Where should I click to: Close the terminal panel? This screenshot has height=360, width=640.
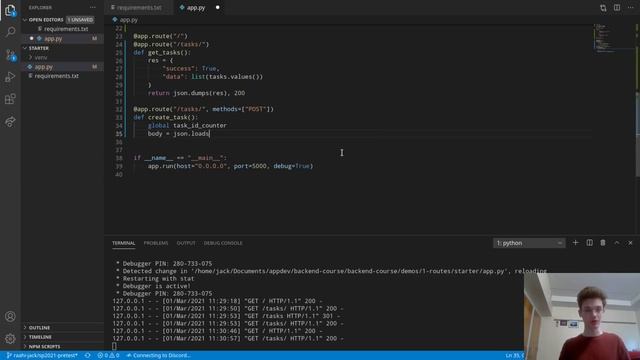tap(630, 243)
